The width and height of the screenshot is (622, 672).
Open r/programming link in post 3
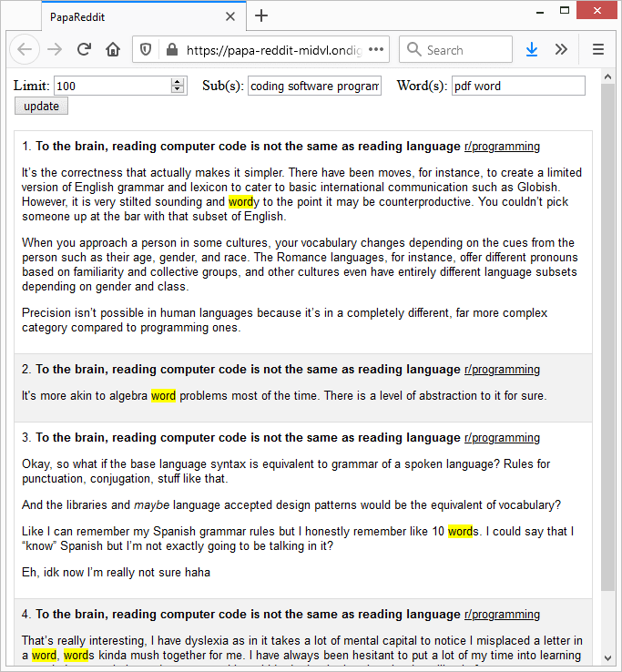(502, 438)
